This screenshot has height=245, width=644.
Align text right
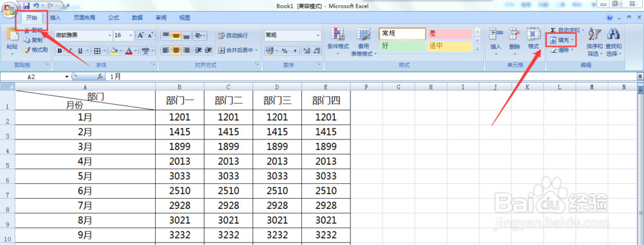click(187, 50)
